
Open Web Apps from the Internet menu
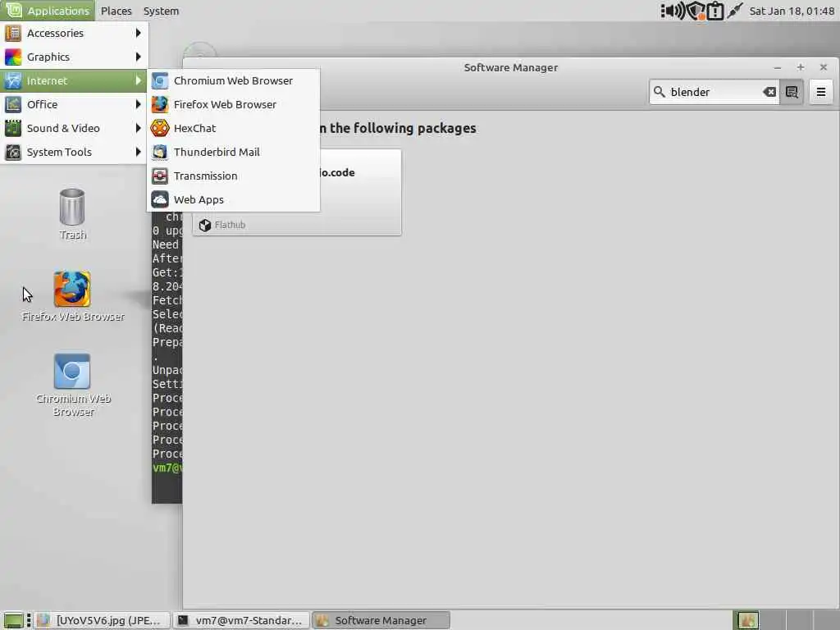(234, 200)
